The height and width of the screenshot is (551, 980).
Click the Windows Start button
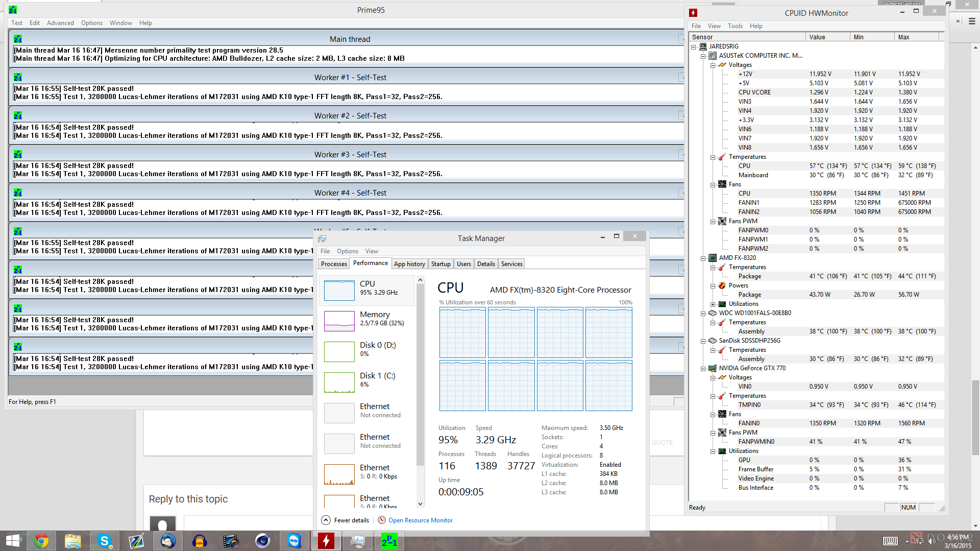(13, 541)
